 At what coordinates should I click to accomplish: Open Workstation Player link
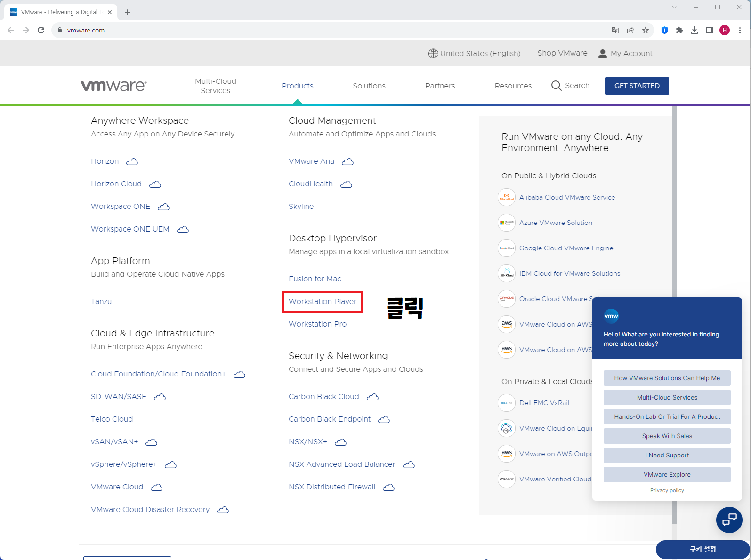(x=323, y=302)
